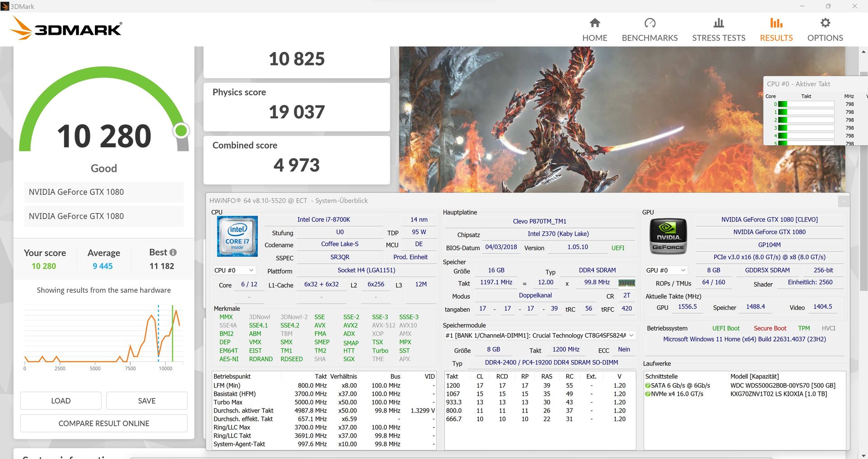Screen dimensions: 868x459
Task: Open the Home icon in navigation
Action: click(x=595, y=23)
